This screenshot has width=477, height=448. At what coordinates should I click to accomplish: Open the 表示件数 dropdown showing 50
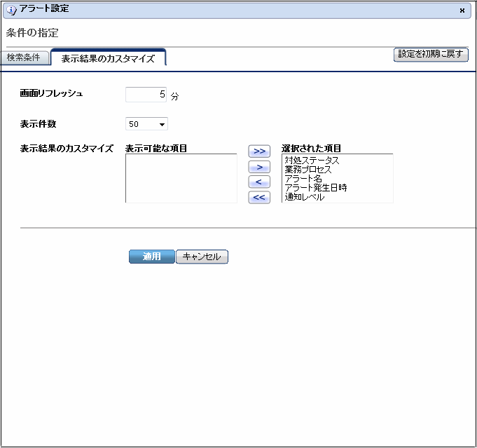[x=146, y=124]
